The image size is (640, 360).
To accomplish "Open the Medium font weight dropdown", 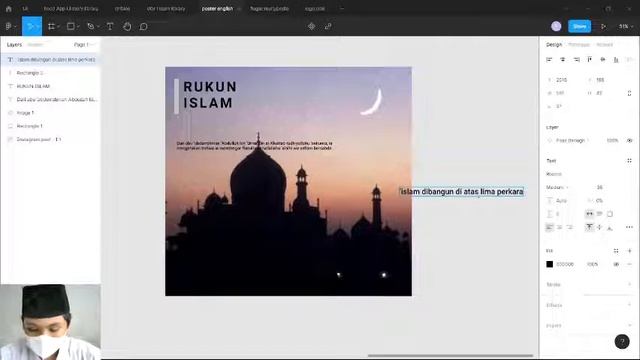I will tap(558, 187).
